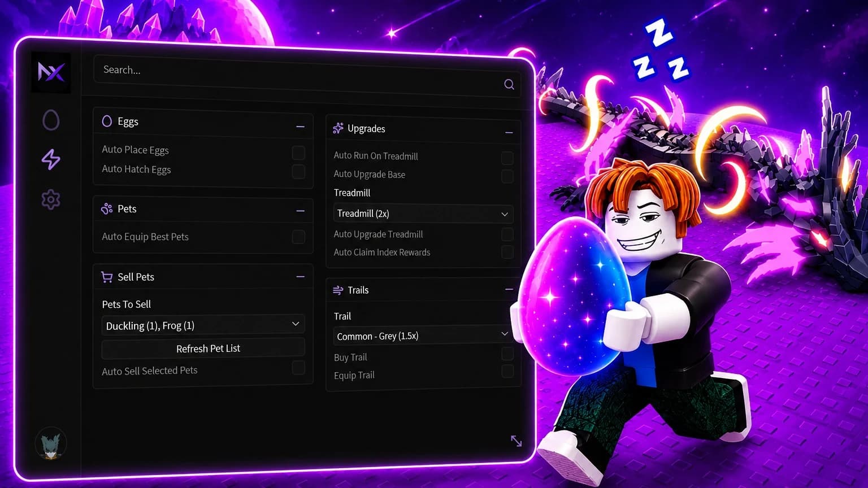Collapse the Pets section
The height and width of the screenshot is (488, 868).
300,211
